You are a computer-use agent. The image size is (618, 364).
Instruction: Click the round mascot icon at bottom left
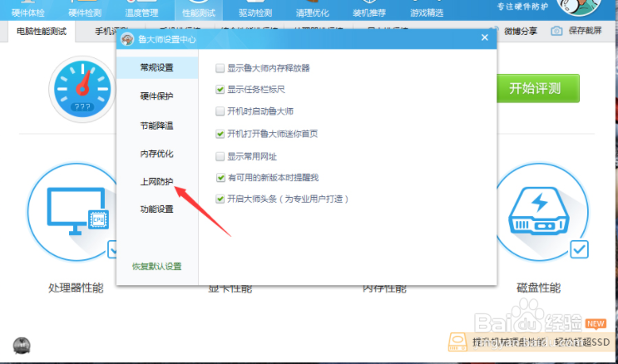22,346
